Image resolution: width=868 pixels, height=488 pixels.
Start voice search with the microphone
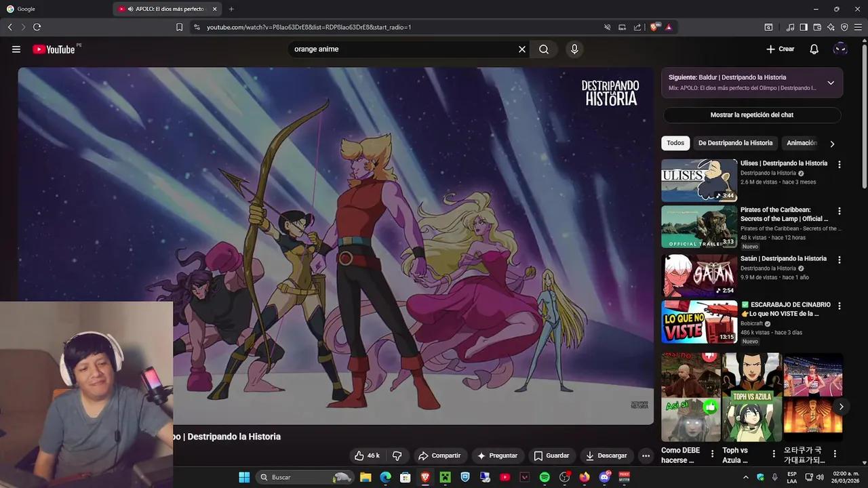(574, 49)
